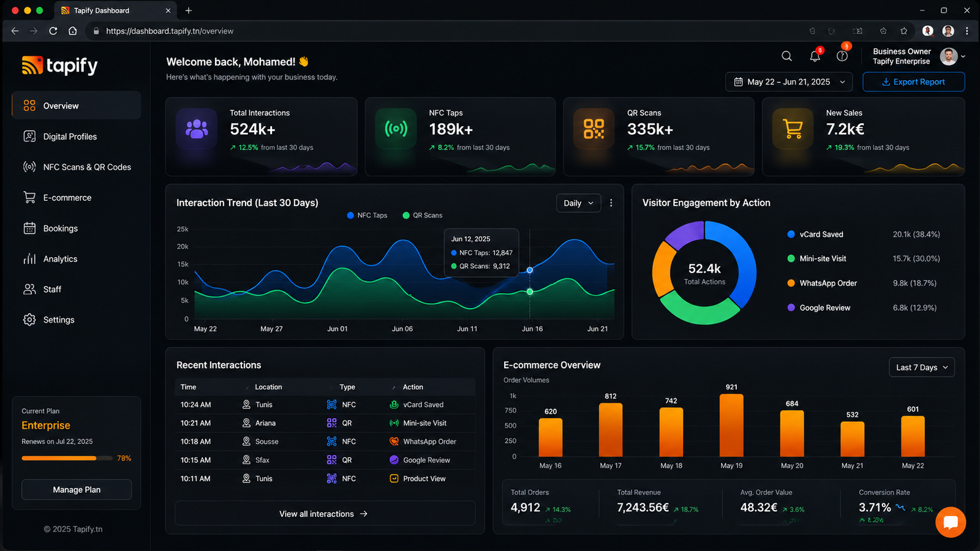980x551 pixels.
Task: Open the Last 7 Days dropdown
Action: [922, 367]
